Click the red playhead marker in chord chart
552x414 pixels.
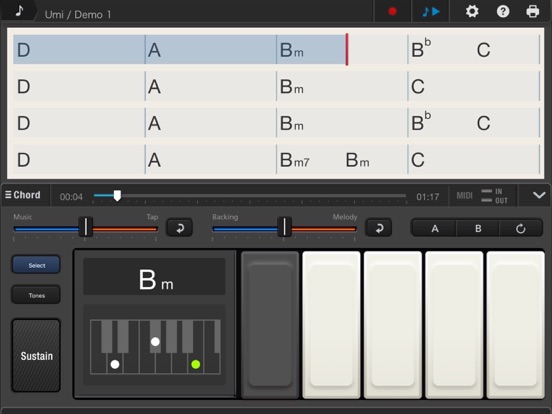point(347,49)
